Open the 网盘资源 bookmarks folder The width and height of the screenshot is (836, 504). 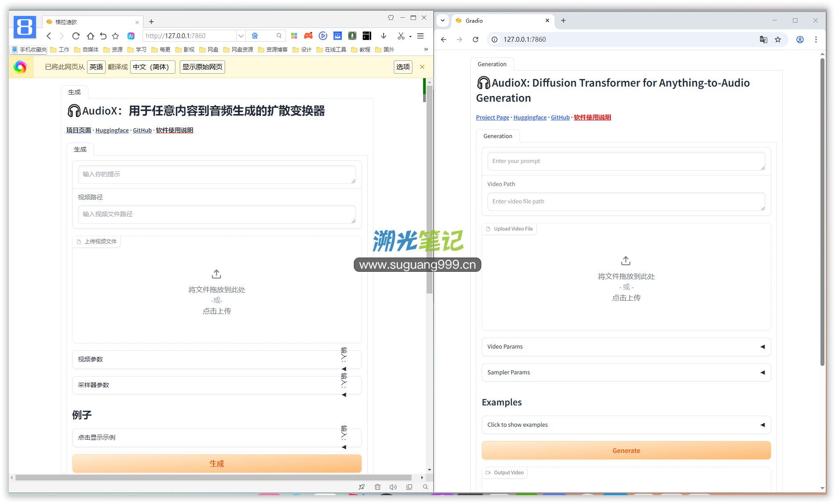238,50
